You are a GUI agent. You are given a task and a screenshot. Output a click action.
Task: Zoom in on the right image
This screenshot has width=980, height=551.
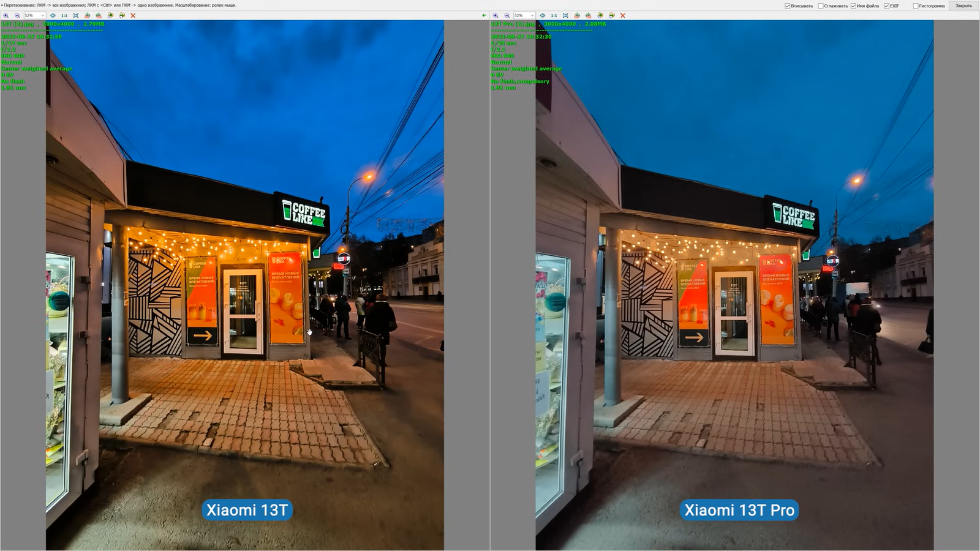pos(496,15)
